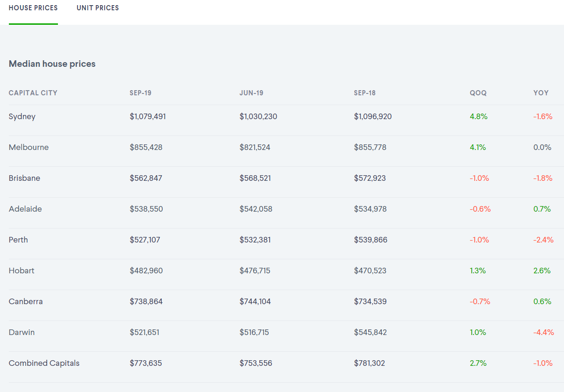Click Sydney's SEP-19 price $1,079,491

pyautogui.click(x=148, y=116)
